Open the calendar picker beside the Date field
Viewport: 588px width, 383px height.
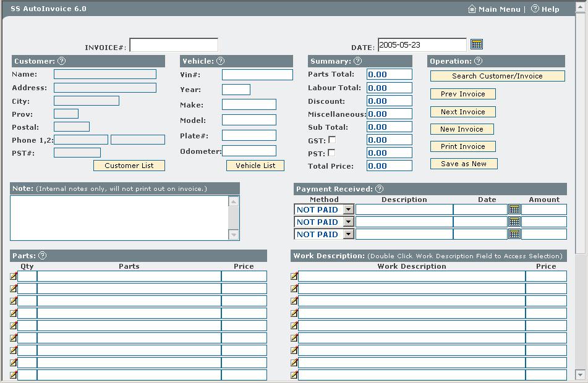point(477,44)
